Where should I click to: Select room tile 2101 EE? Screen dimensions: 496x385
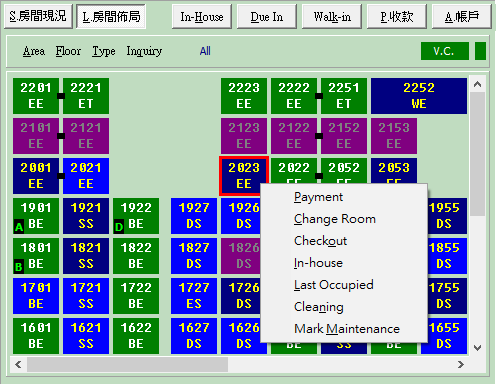pyautogui.click(x=36, y=136)
